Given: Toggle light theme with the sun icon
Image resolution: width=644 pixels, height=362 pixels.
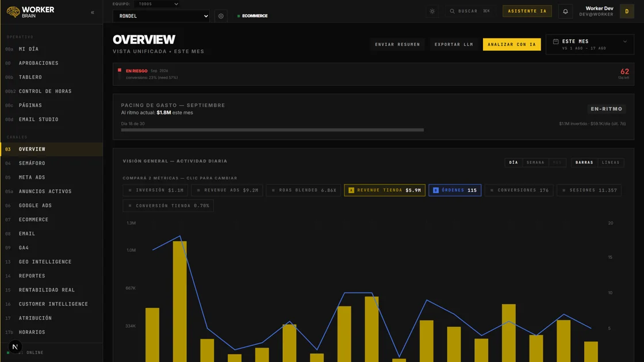Looking at the screenshot, I should tap(432, 11).
